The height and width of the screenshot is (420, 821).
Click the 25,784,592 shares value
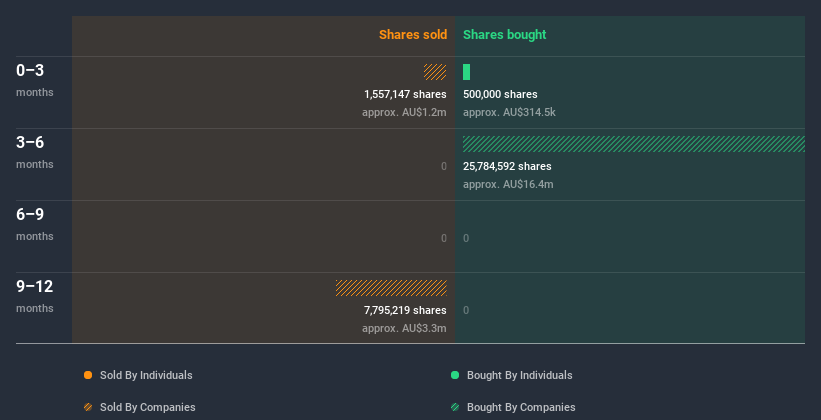click(507, 166)
